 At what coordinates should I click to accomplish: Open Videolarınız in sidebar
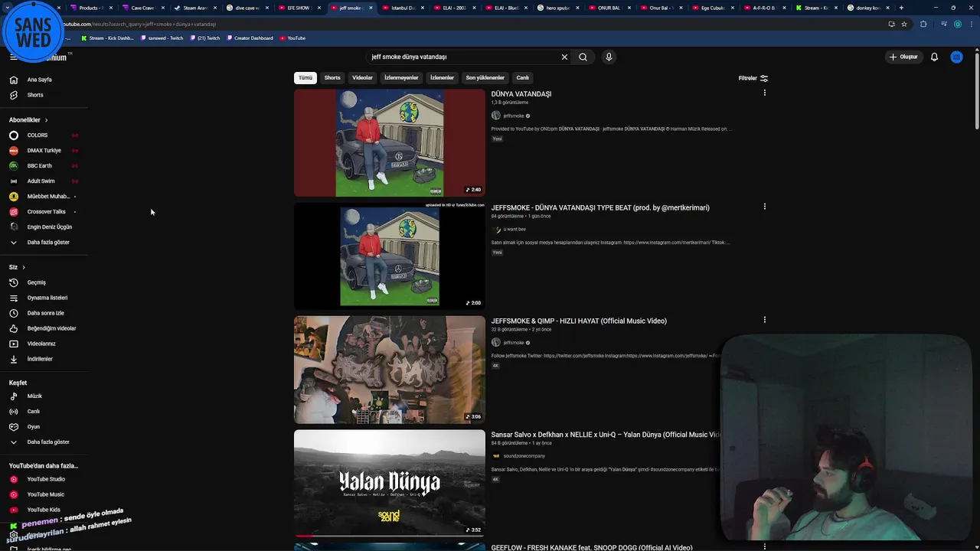click(40, 344)
